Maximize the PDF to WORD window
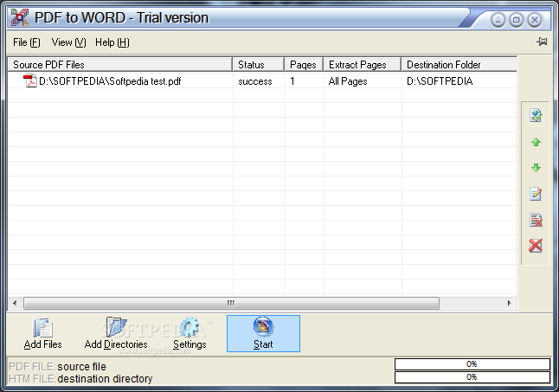Viewport: 559px width, 392px height. 517,20
